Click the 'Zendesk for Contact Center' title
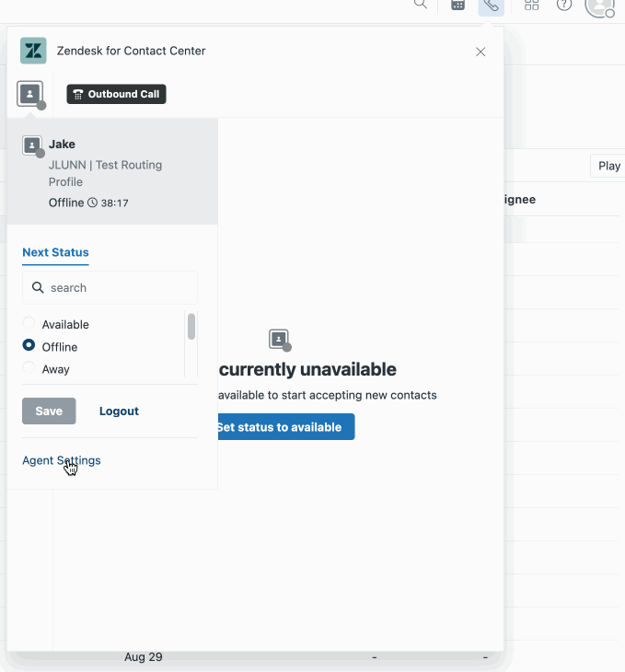The height and width of the screenshot is (672, 625). (x=132, y=51)
